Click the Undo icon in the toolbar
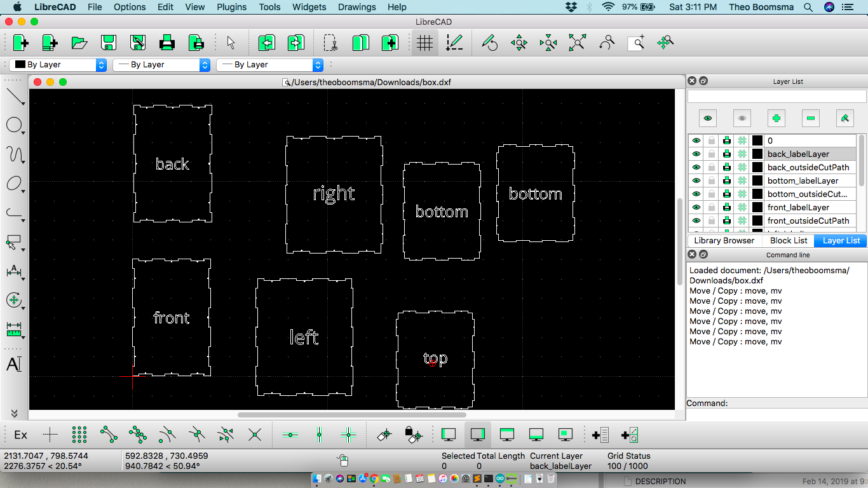Image resolution: width=868 pixels, height=488 pixels. tap(266, 43)
